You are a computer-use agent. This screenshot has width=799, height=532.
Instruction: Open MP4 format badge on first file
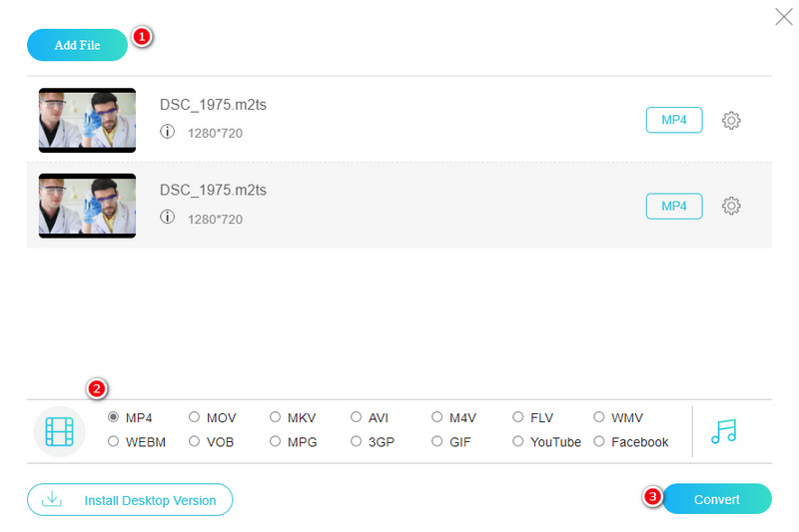[x=674, y=120]
